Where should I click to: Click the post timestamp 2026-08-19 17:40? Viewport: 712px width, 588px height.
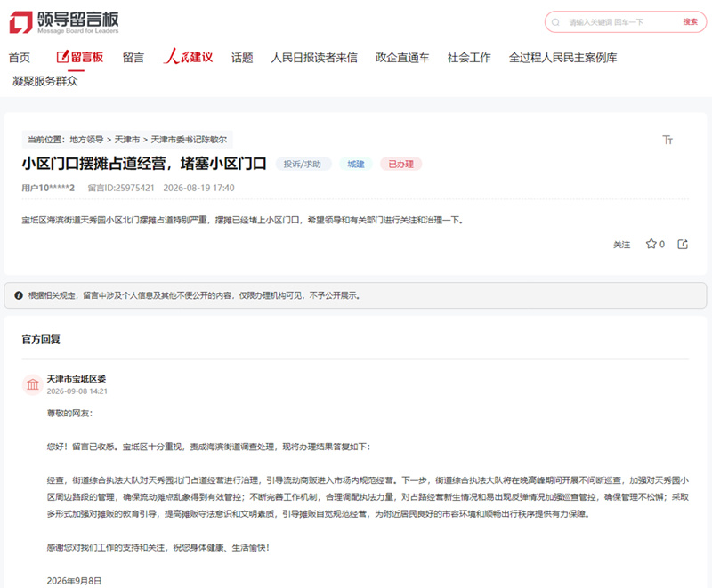coord(198,188)
